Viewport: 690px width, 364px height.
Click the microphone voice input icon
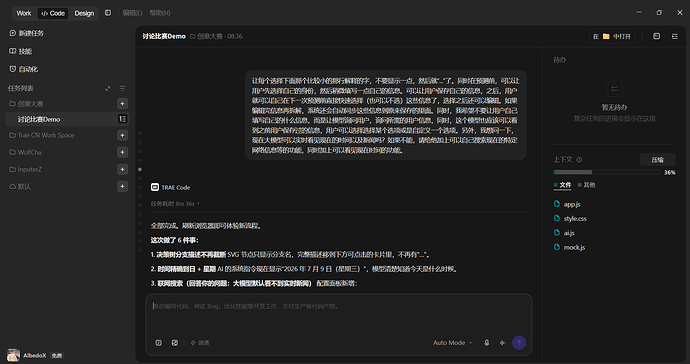487,342
